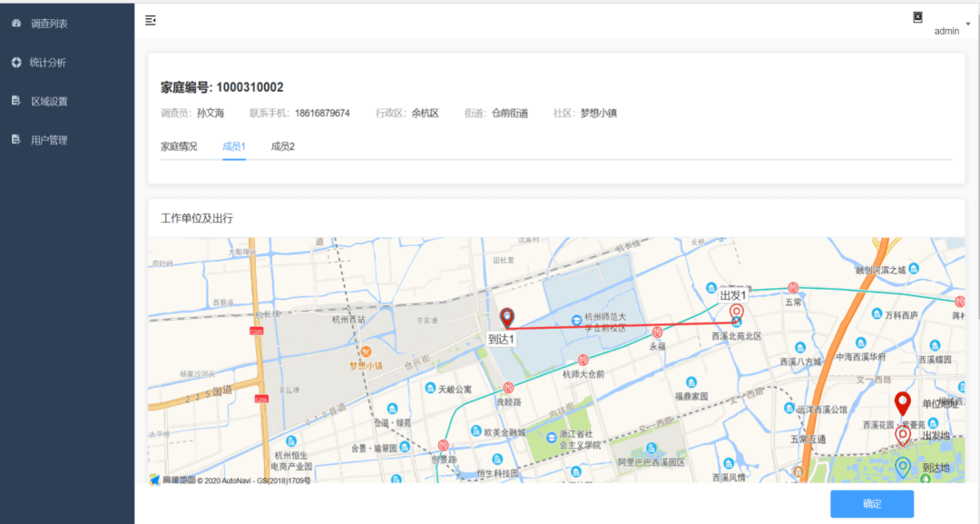Click the 出发1 map marker pin
The image size is (980, 524).
point(737,314)
